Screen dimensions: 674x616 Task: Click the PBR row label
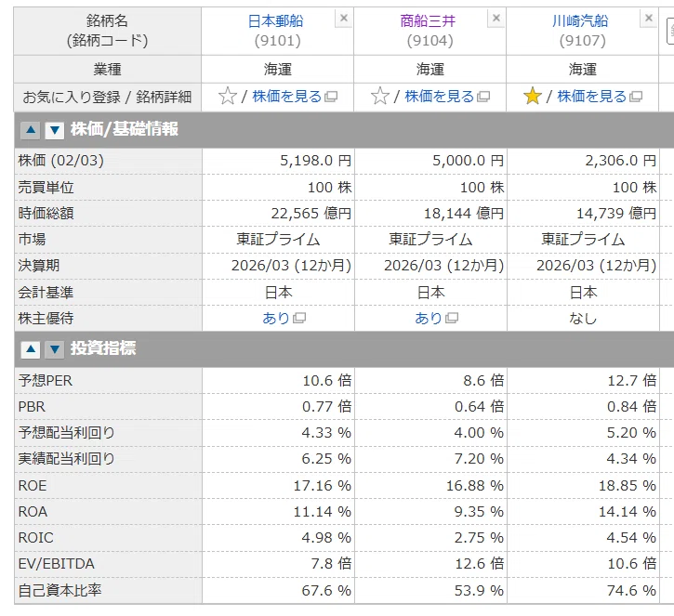pos(32,407)
